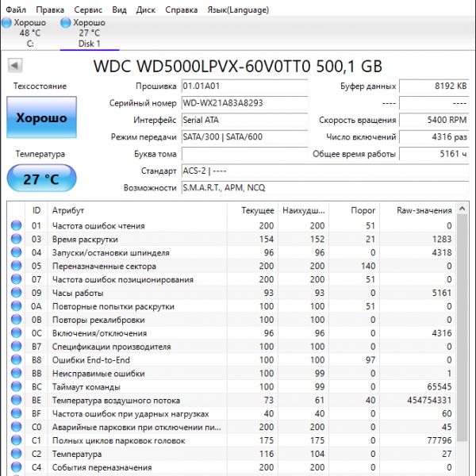Click the Общее время работы value 5161 ч
The image size is (476, 476).
point(434,154)
